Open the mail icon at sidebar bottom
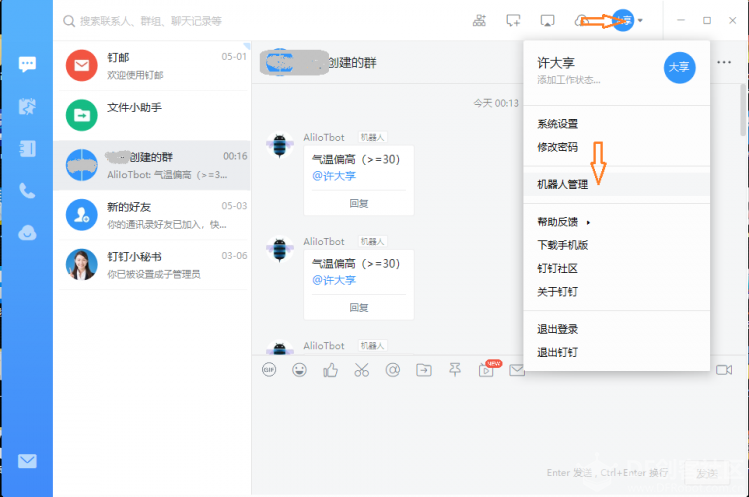The image size is (749, 497). pos(27,461)
